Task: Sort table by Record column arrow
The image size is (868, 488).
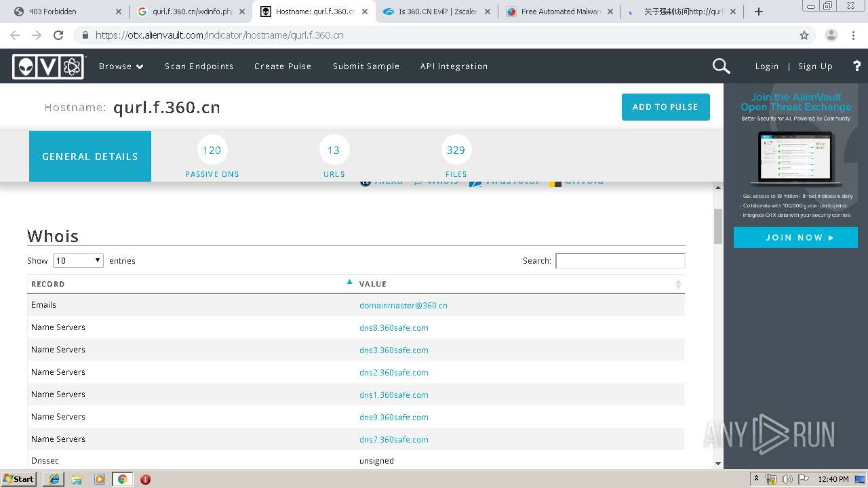Action: click(x=350, y=282)
